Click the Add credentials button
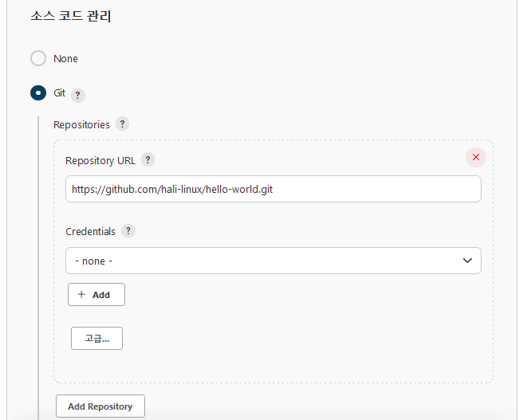The height and width of the screenshot is (420, 523). point(96,295)
